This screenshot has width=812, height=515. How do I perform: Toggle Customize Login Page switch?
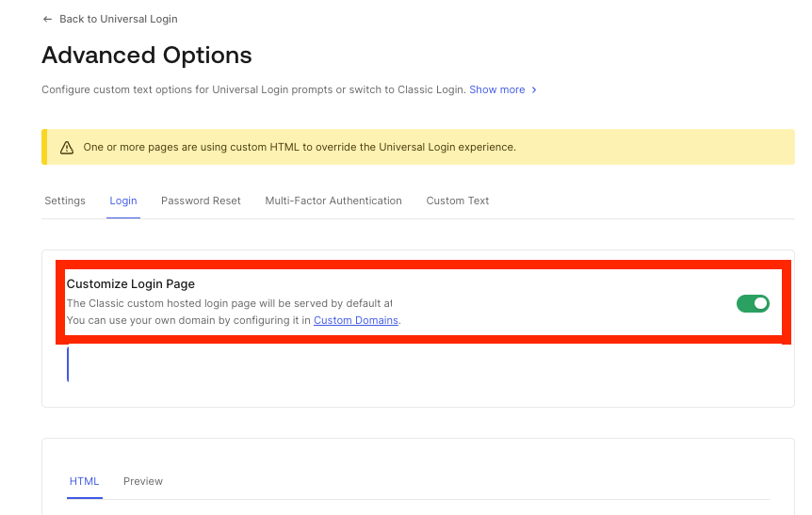tap(753, 303)
